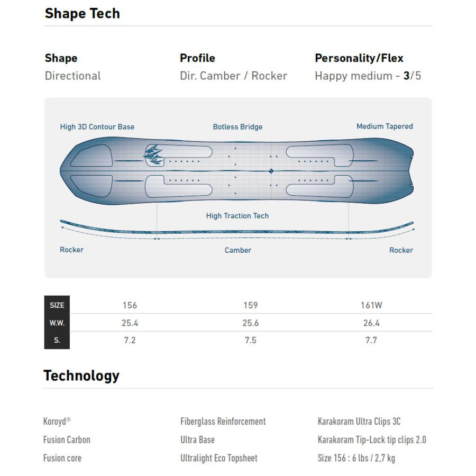Click the Ultralight Eco Topsheet entry
The width and height of the screenshot is (476, 476).
(x=219, y=458)
